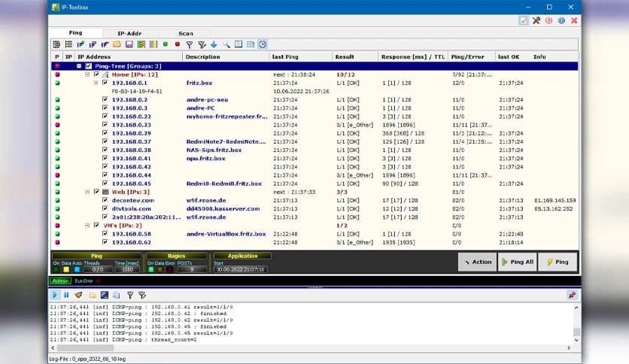Open the log folder icon
The width and height of the screenshot is (629, 364).
(93, 295)
